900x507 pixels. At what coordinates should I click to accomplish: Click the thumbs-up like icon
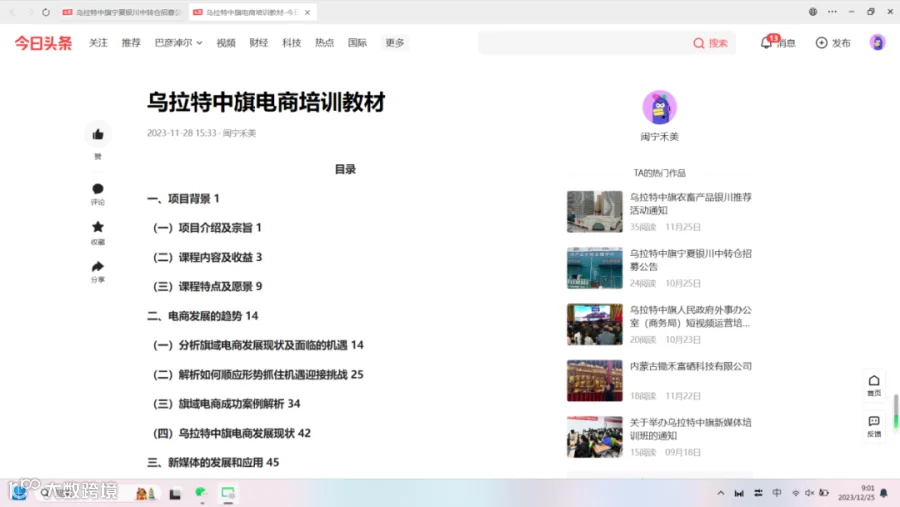point(98,134)
